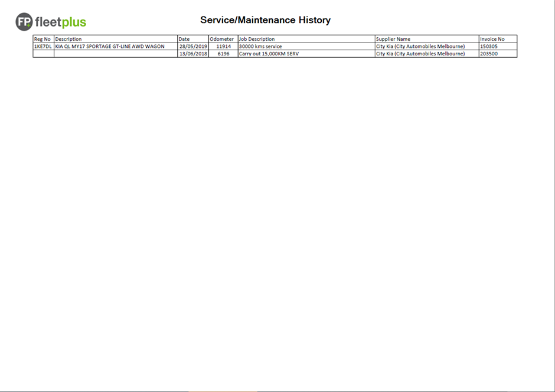Click the Invoice No column header

[492, 39]
